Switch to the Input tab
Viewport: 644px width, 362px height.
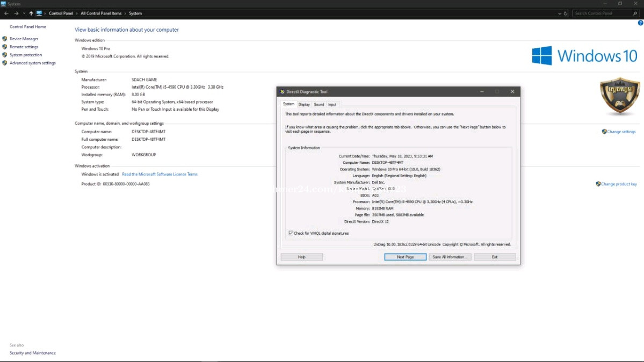point(332,104)
